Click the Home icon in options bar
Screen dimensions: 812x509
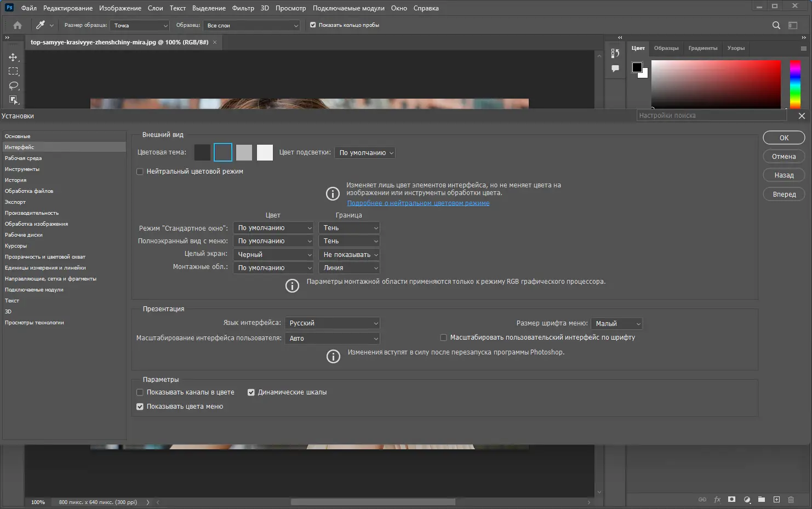[18, 25]
